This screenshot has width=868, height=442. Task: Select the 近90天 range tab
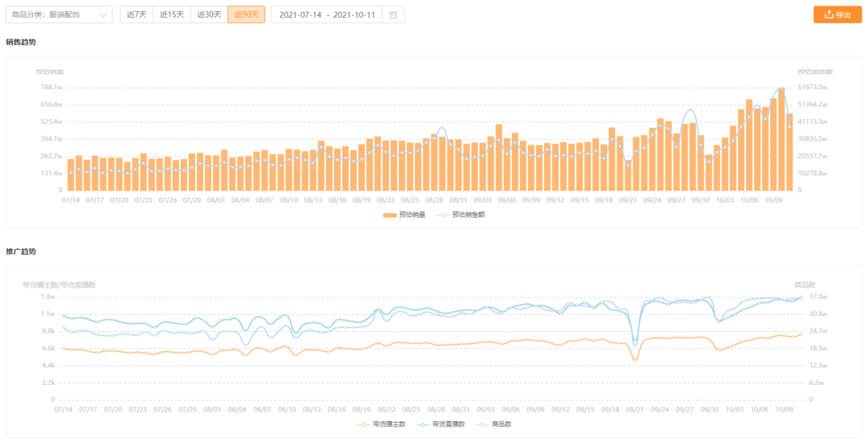click(x=247, y=15)
